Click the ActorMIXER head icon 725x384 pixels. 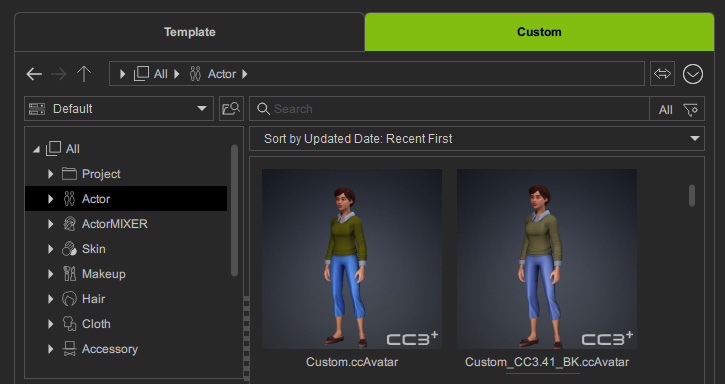coord(69,224)
